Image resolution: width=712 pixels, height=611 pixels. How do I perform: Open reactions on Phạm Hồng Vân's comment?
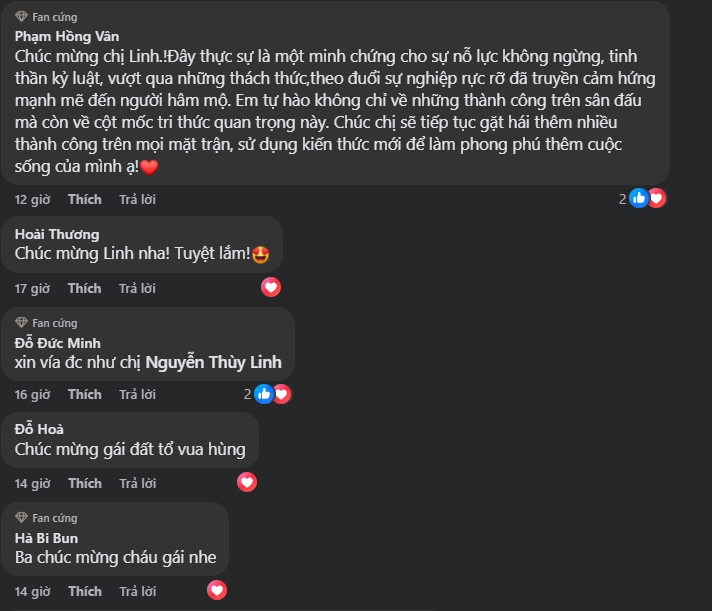(x=647, y=198)
